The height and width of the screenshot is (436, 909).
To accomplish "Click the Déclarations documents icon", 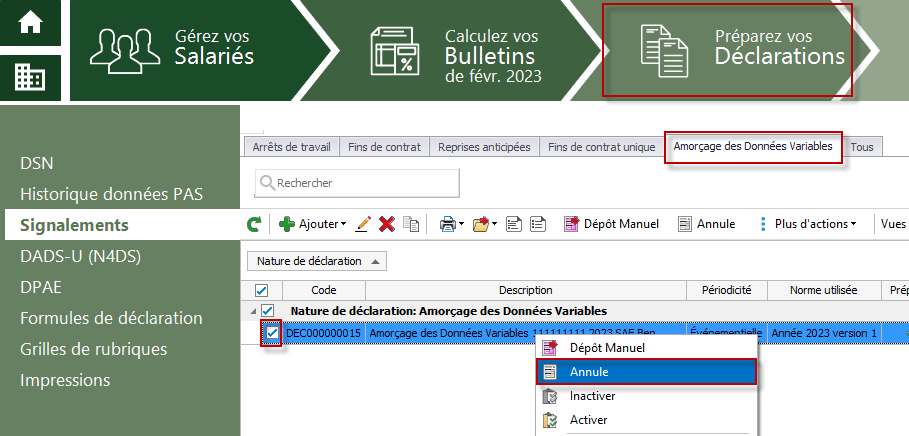I will 664,51.
